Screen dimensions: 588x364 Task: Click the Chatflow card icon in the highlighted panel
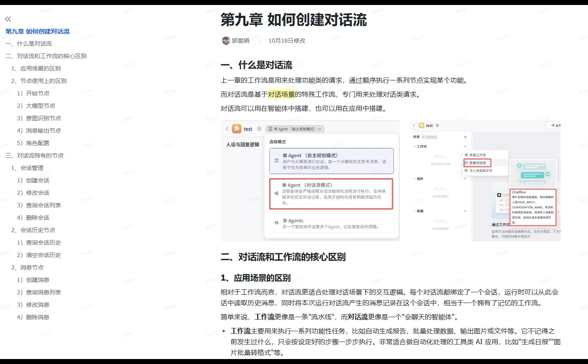pyautogui.click(x=499, y=195)
